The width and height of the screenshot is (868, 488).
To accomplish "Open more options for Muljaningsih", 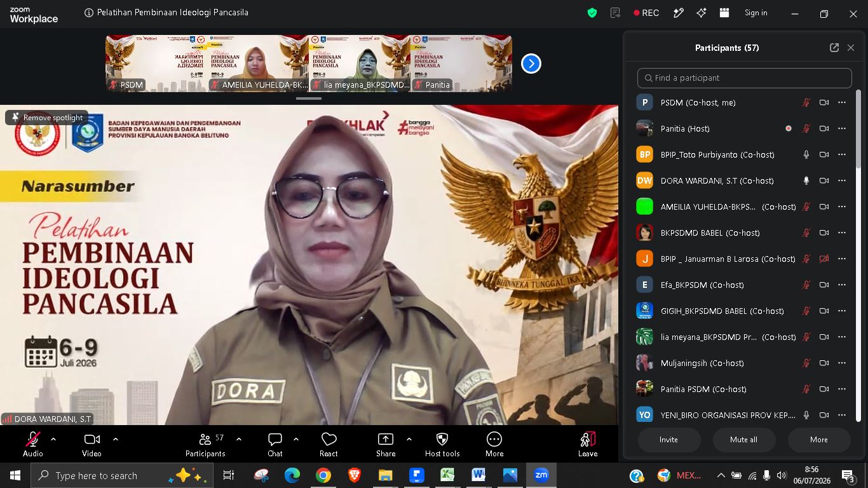I will pos(842,363).
